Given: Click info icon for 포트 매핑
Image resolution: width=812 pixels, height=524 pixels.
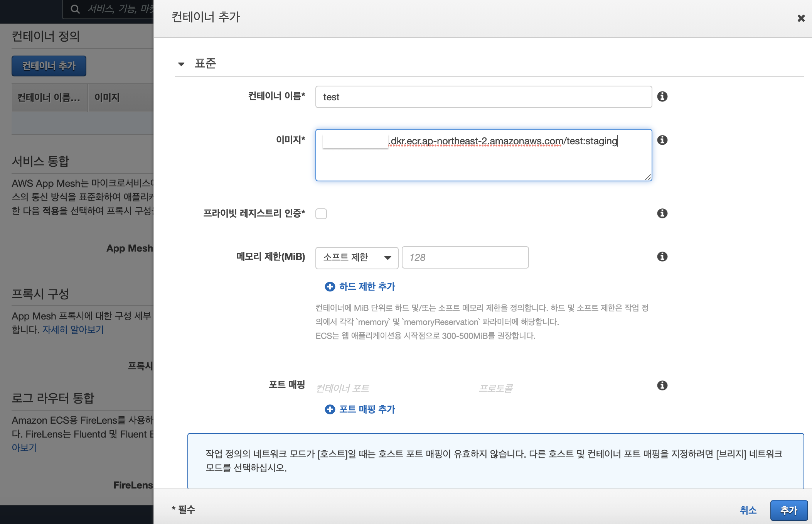Looking at the screenshot, I should [662, 385].
